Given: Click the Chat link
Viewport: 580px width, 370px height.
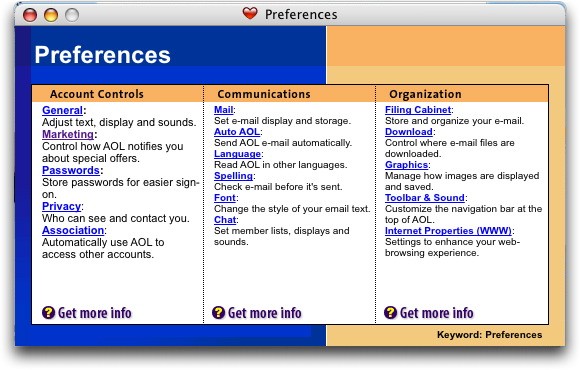Looking at the screenshot, I should tap(225, 220).
